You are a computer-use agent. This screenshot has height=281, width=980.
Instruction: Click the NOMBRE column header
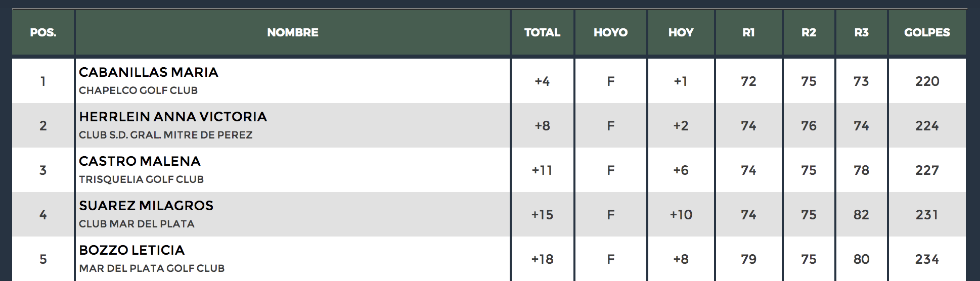pyautogui.click(x=293, y=32)
